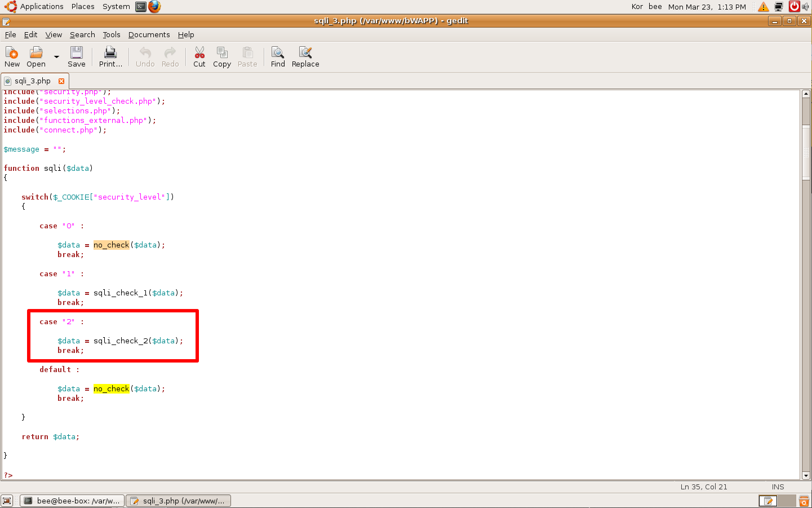
Task: Click the vertical scrollbar thumb
Action: (806, 152)
